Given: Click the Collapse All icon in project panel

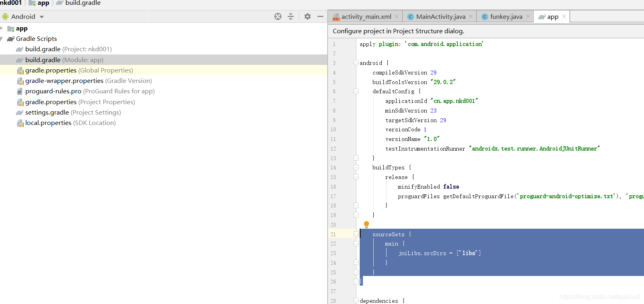Looking at the screenshot, I should pos(291,16).
